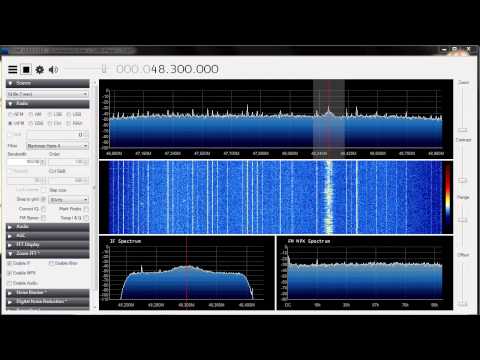Open the source device dropdown
Image resolution: width=480 pixels, height=360 pixels.
(48, 94)
